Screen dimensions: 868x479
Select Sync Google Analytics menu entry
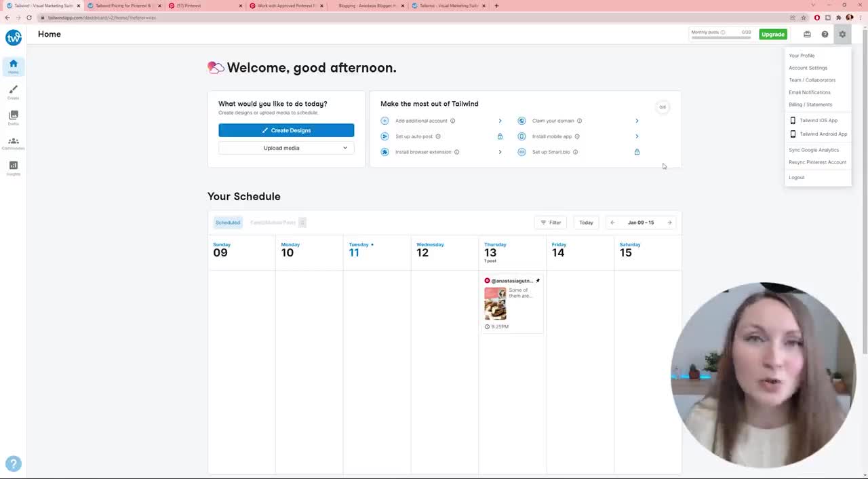pyautogui.click(x=814, y=150)
